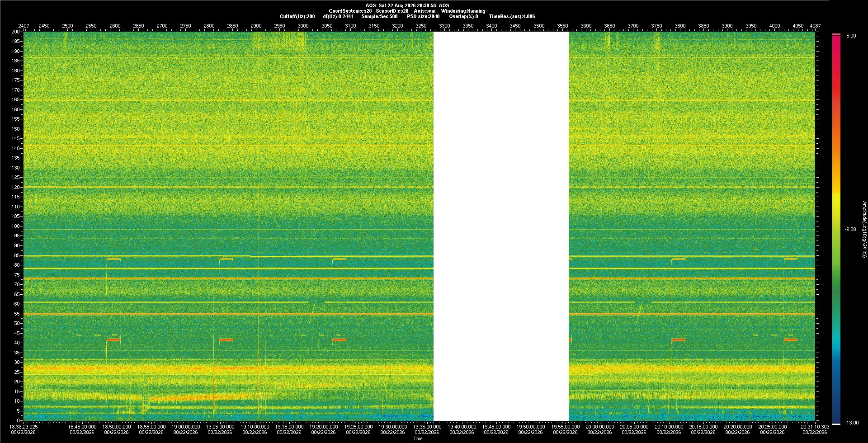The width and height of the screenshot is (868, 443).
Task: Select the 'Axis:sum' header label
Action: 425,11
